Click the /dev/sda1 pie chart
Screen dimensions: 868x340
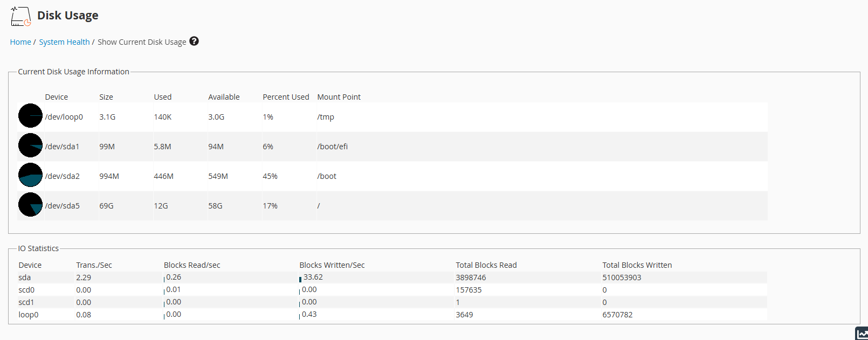click(30, 145)
